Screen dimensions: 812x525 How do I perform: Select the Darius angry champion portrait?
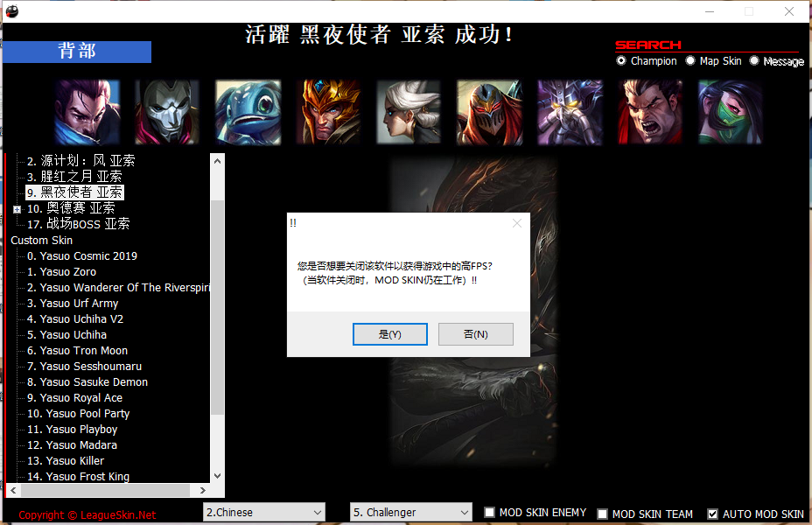coord(650,112)
